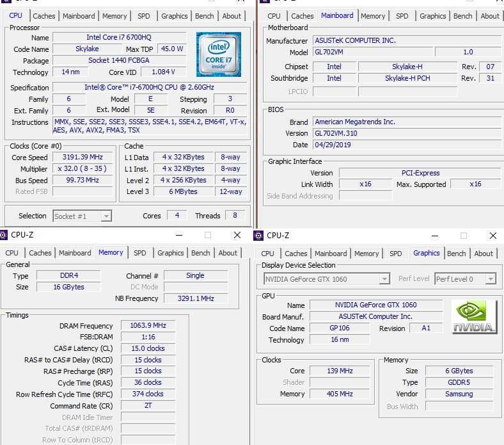The width and height of the screenshot is (504, 445).
Task: Click memory type value 'DDR4'
Action: point(69,275)
